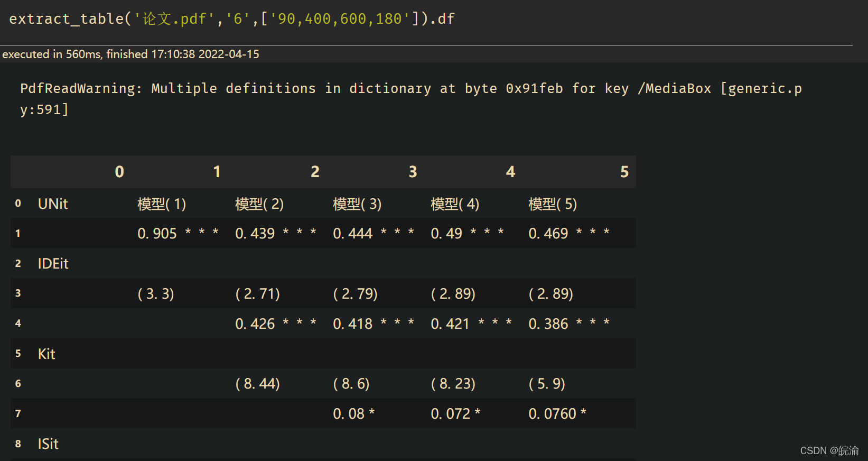This screenshot has width=868, height=461.
Task: Click column header 4
Action: (x=510, y=172)
